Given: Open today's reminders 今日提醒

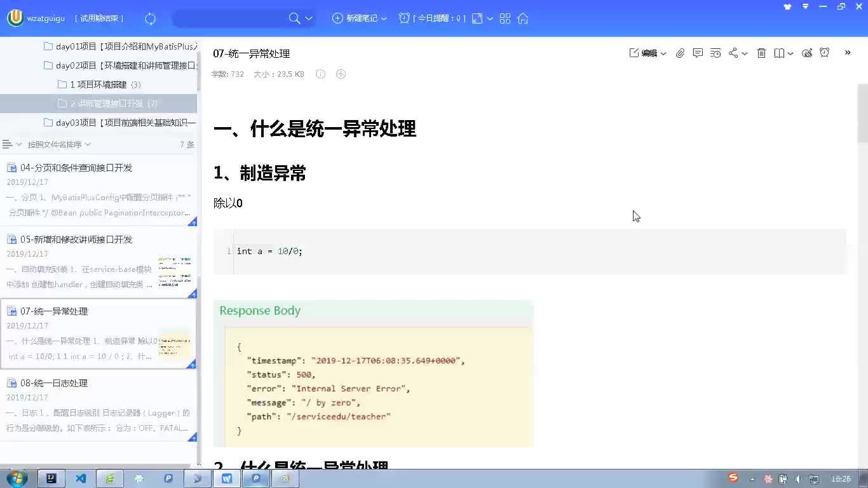Looking at the screenshot, I should click(432, 18).
